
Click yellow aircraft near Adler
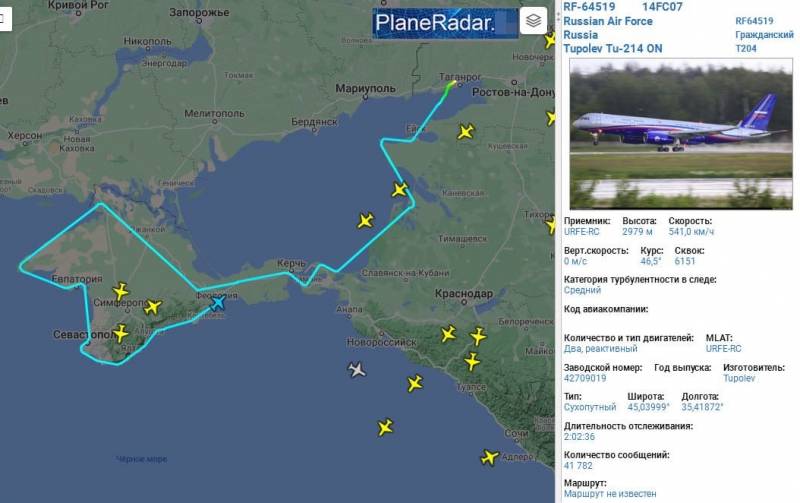coord(490,457)
